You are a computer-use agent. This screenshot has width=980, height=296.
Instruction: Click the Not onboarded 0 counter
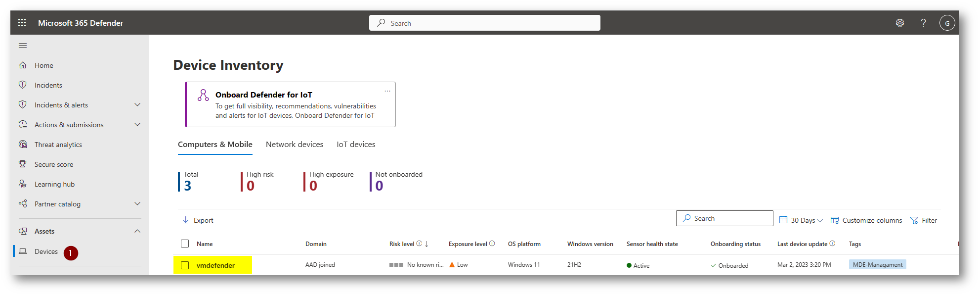point(397,182)
